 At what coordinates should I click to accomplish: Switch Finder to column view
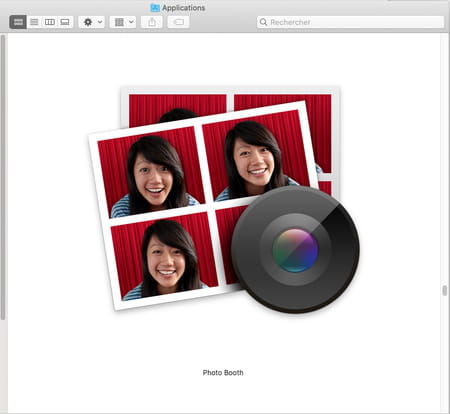click(x=50, y=22)
